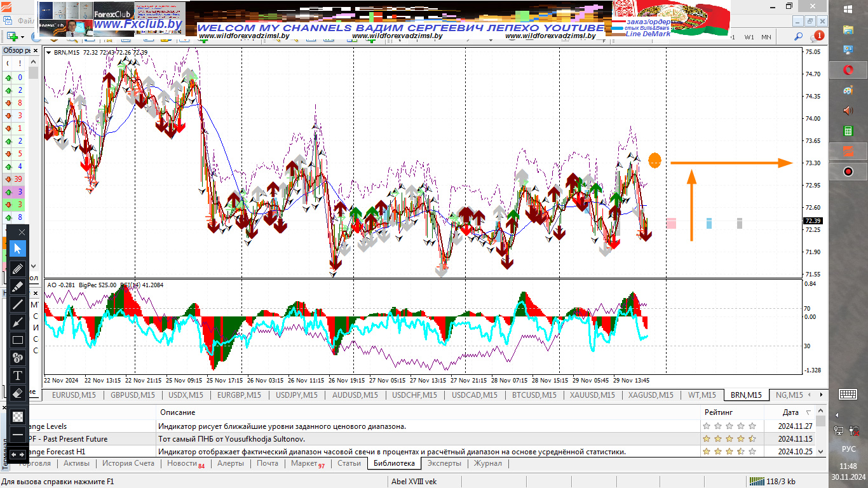The width and height of the screenshot is (868, 488).
Task: Open the search magnifier icon
Action: pyautogui.click(x=799, y=37)
